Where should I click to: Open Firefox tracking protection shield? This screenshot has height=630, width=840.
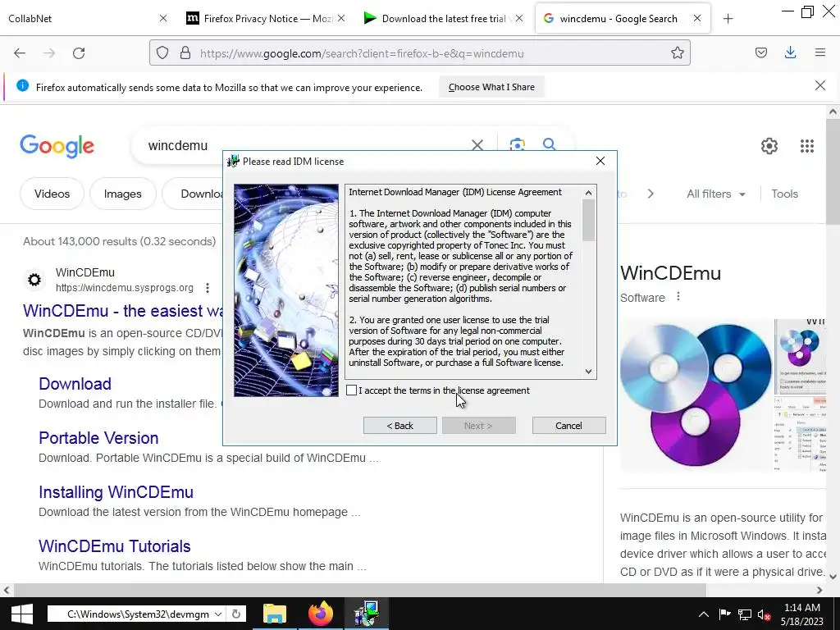click(x=162, y=53)
